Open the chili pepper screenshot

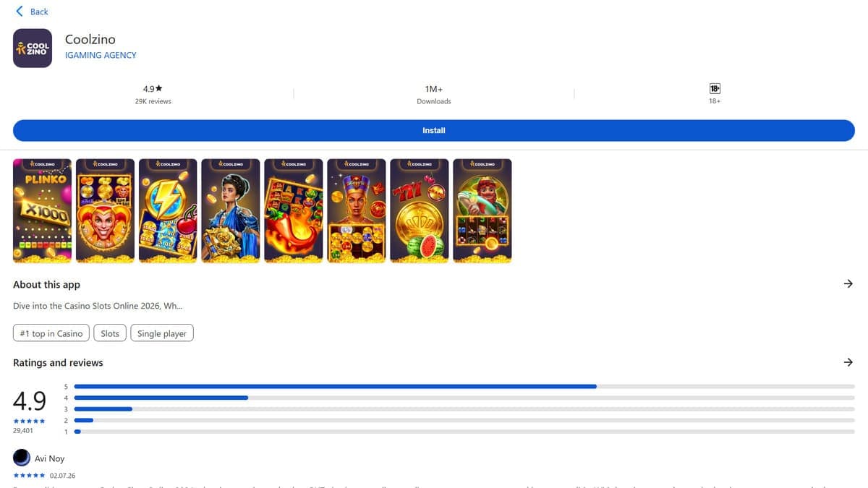294,210
